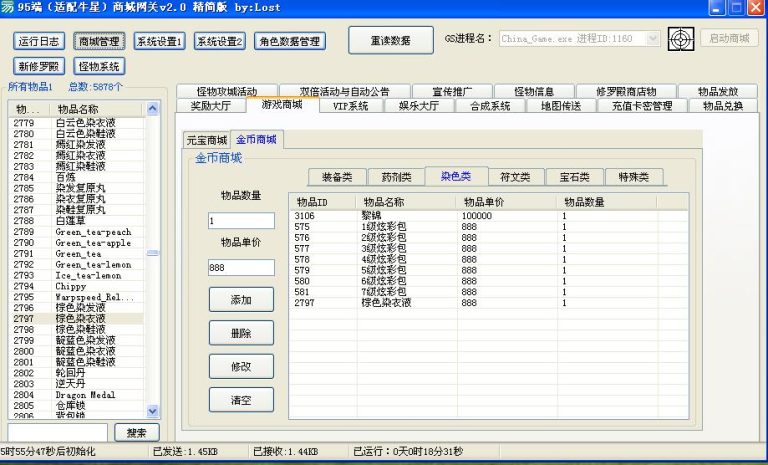Select Dragon Medal in the item list

84,395
